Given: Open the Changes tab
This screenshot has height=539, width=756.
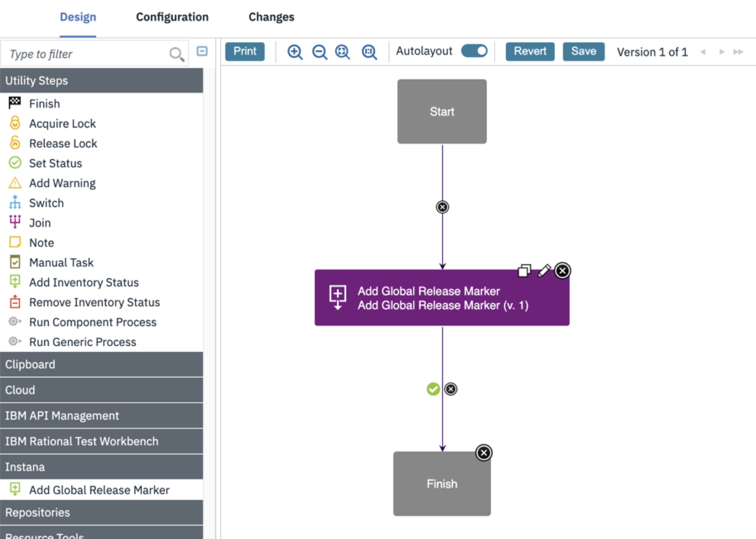Looking at the screenshot, I should [x=271, y=17].
